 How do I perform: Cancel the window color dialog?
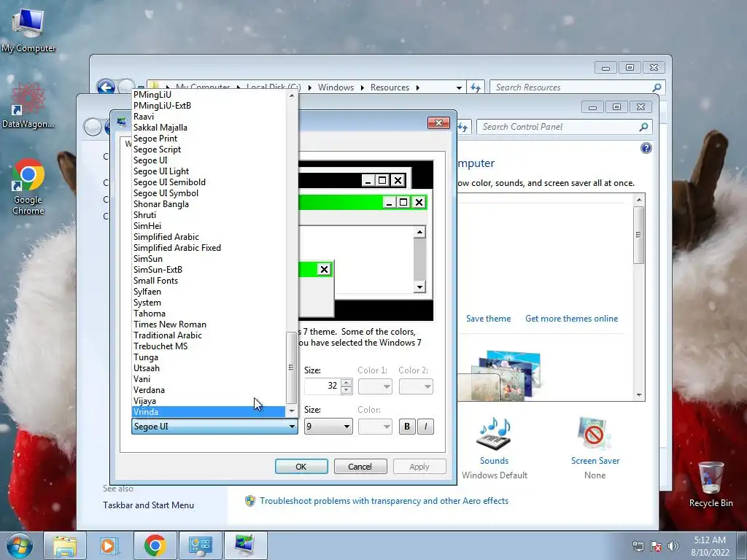click(360, 467)
